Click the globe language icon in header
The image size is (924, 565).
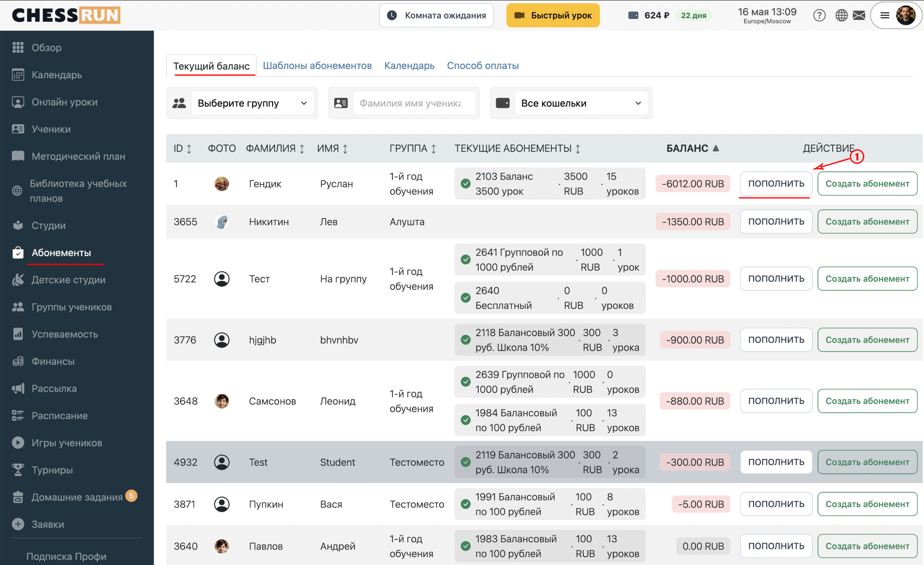tap(842, 15)
